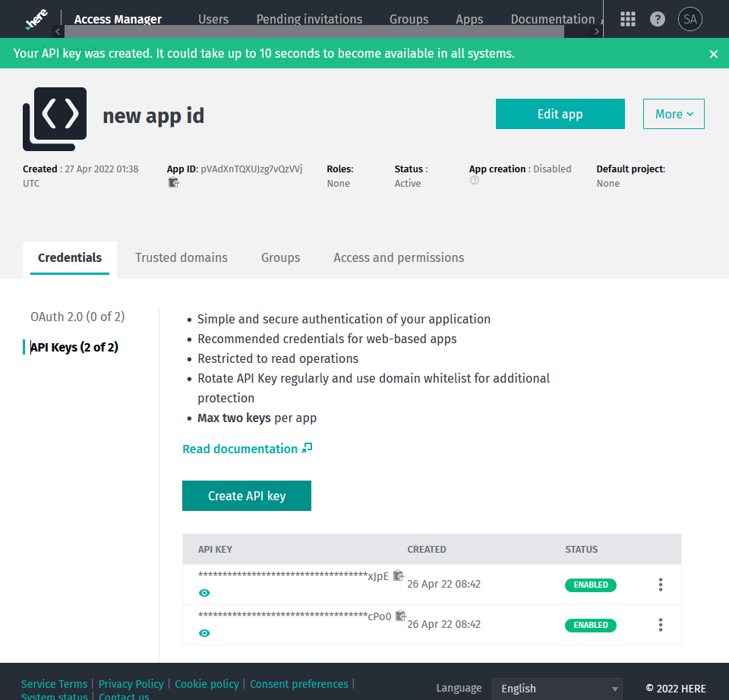
Task: Open actions menu for cPo0 key row
Action: (660, 625)
